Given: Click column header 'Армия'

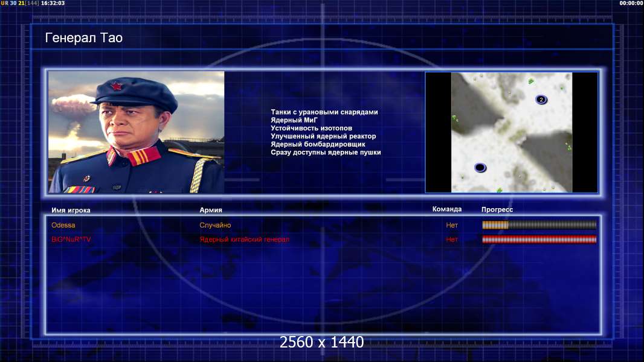Looking at the screenshot, I should pyautogui.click(x=211, y=210).
